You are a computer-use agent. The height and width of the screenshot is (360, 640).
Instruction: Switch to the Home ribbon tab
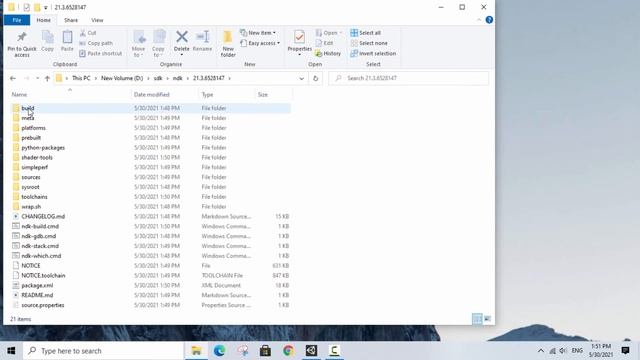tap(44, 20)
